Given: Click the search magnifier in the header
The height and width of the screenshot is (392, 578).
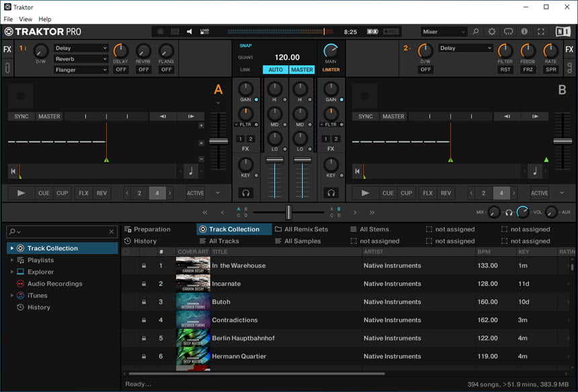Looking at the screenshot, I should pos(476,32).
